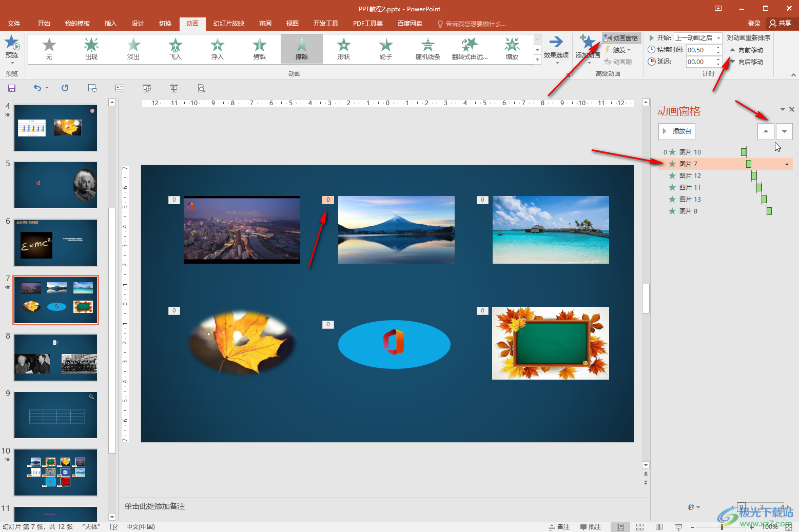Click the save icon in quick toolbar

(12, 88)
